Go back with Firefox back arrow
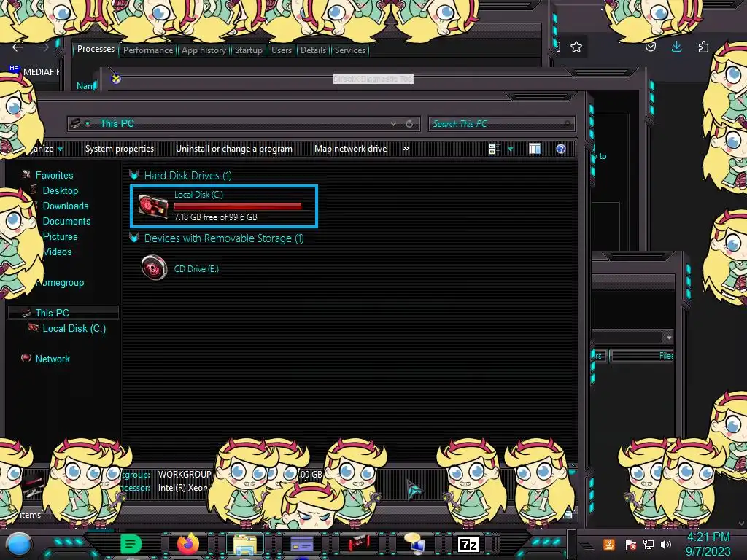Viewport: 747px width, 560px height. [18, 47]
